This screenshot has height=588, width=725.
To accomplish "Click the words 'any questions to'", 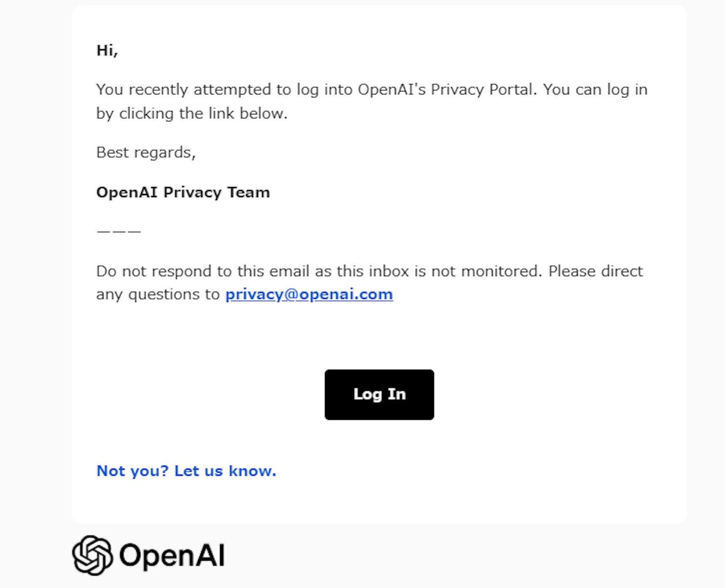I will [158, 295].
